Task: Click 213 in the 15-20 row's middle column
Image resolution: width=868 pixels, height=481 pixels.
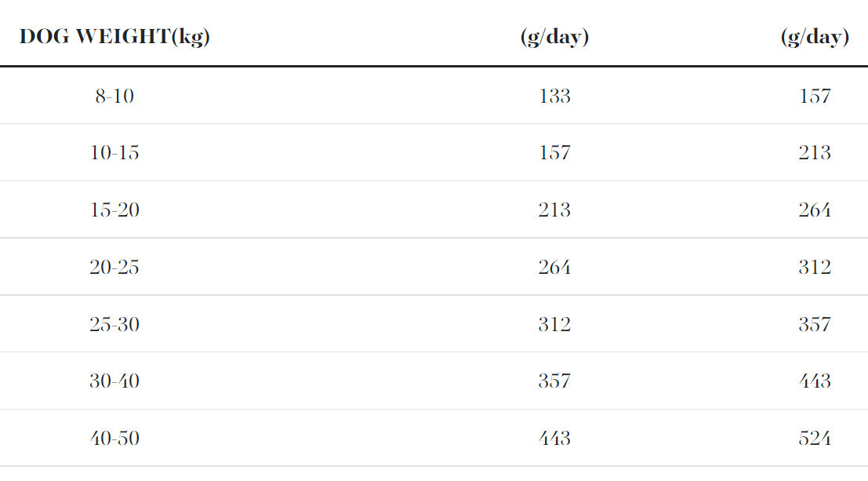Action: [x=554, y=210]
